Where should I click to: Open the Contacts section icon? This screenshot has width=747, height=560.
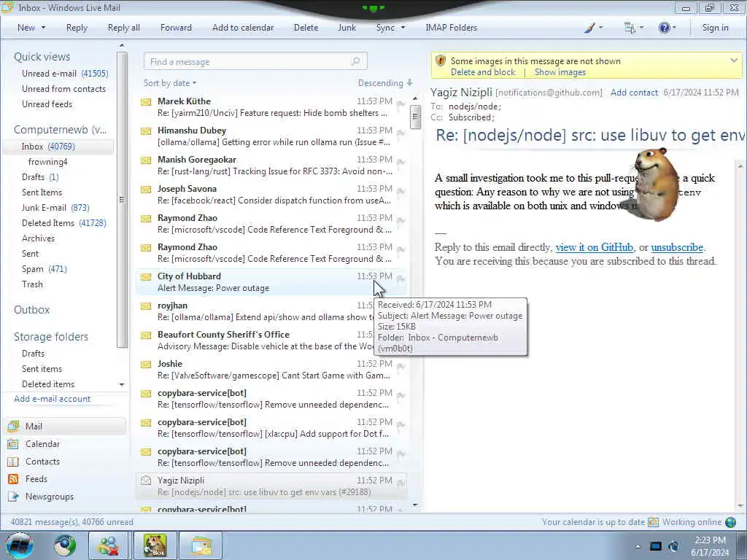pos(13,462)
